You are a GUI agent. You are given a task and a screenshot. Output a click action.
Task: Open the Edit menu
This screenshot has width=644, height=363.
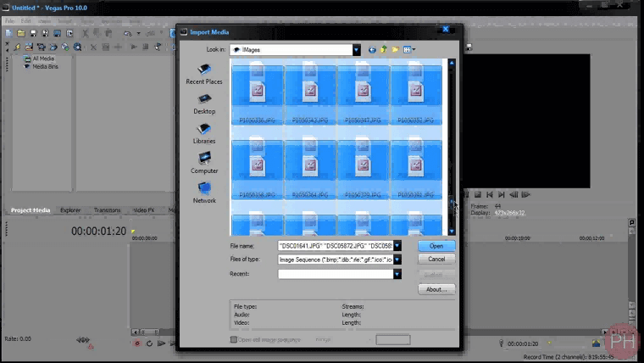(x=26, y=20)
